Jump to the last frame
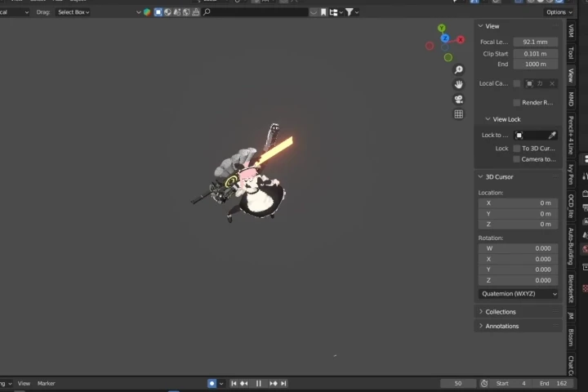This screenshot has height=392, width=588. click(x=283, y=383)
